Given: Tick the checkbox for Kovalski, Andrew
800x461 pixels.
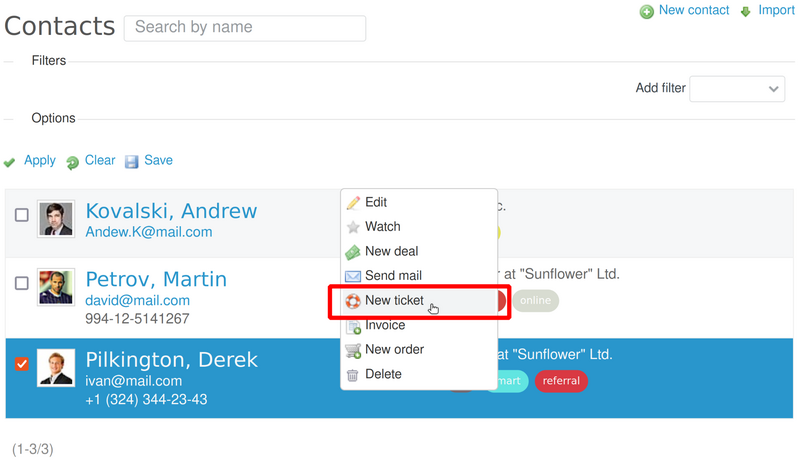Looking at the screenshot, I should (x=22, y=215).
